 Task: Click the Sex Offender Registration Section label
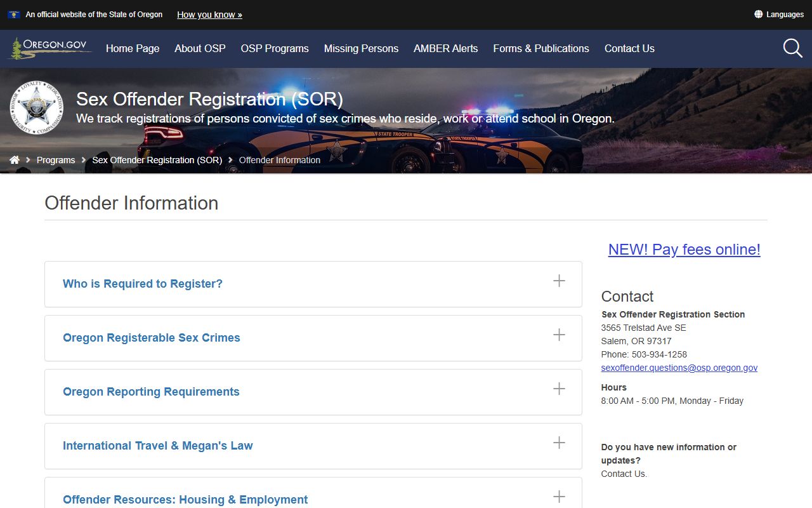coord(673,314)
